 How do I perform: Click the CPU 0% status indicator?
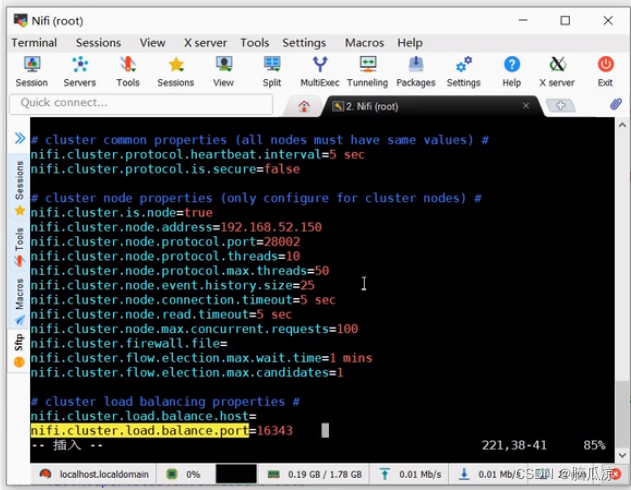tap(184, 474)
